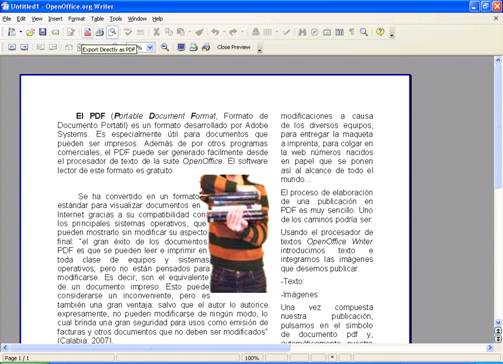Image resolution: width=503 pixels, height=364 pixels.
Task: Open the Format menu
Action: coord(76,19)
